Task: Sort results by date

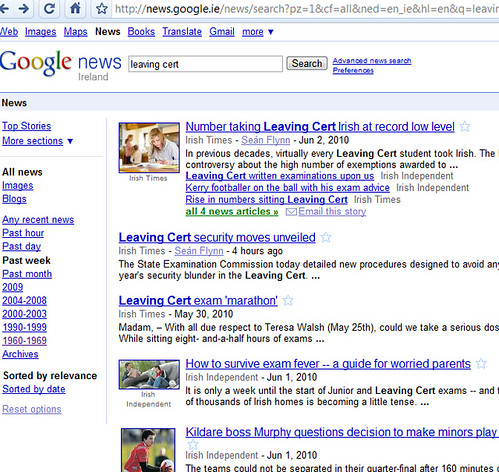Action: coord(34,389)
